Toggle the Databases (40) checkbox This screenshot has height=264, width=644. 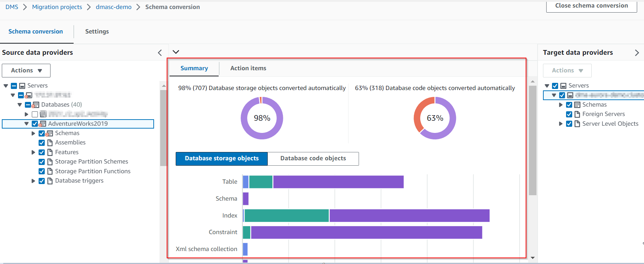28,105
